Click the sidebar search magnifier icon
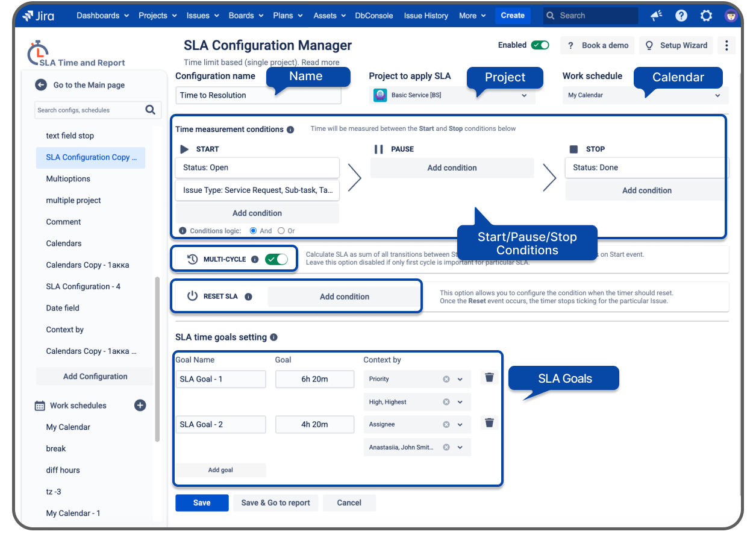Screen dimensions: 756x543 [x=150, y=110]
